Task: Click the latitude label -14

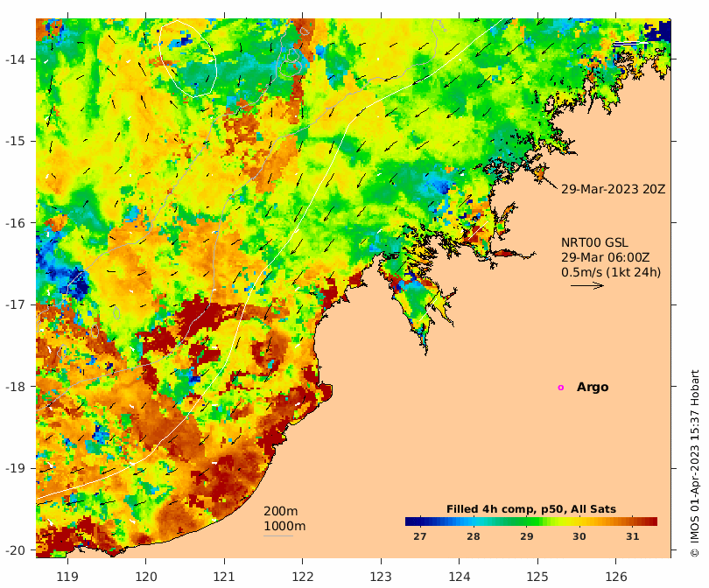Action: coord(15,59)
